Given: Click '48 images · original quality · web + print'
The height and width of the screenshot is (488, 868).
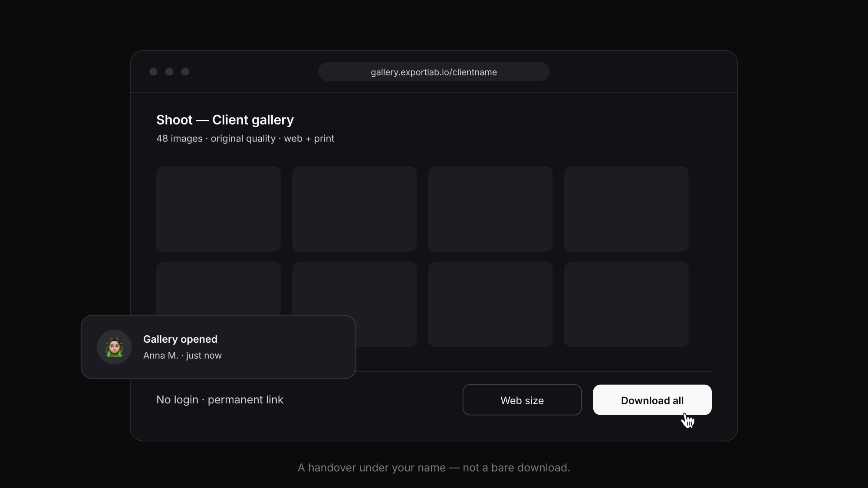Looking at the screenshot, I should [x=245, y=139].
